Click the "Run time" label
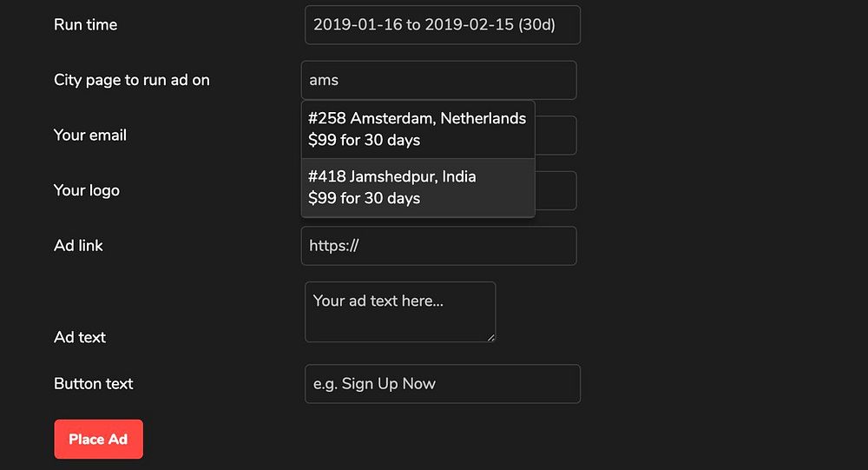868x470 pixels. (x=85, y=25)
